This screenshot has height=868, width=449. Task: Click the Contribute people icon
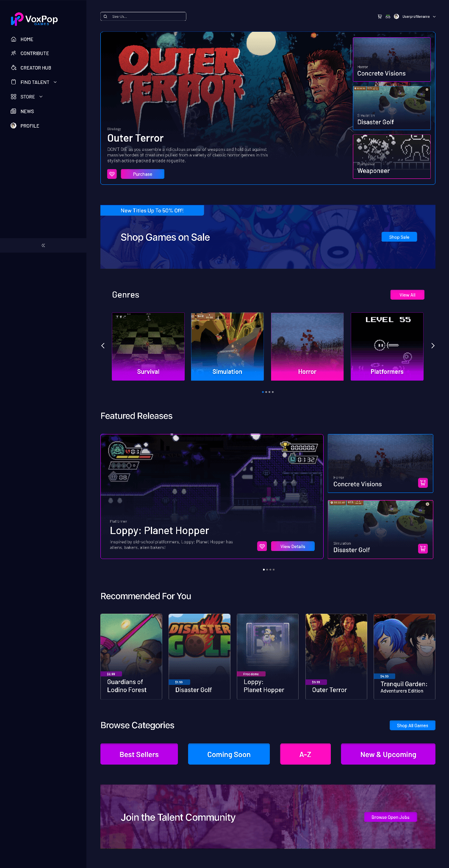coord(14,53)
